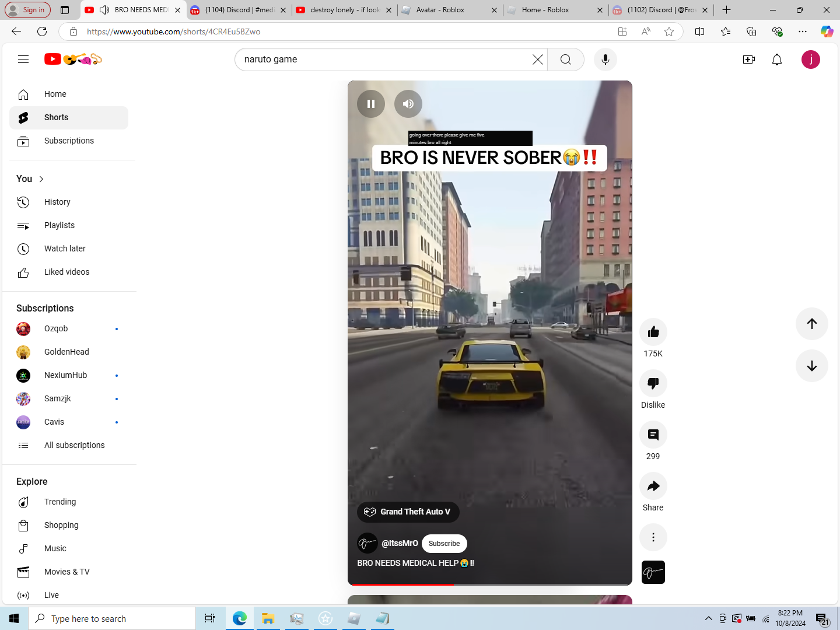840x630 pixels.
Task: Open Live in Explore
Action: click(69, 595)
